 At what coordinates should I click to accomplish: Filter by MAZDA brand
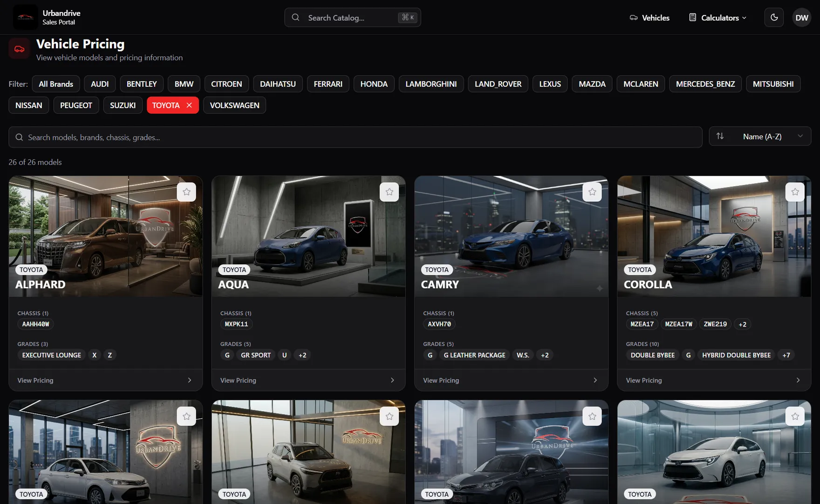[592, 84]
